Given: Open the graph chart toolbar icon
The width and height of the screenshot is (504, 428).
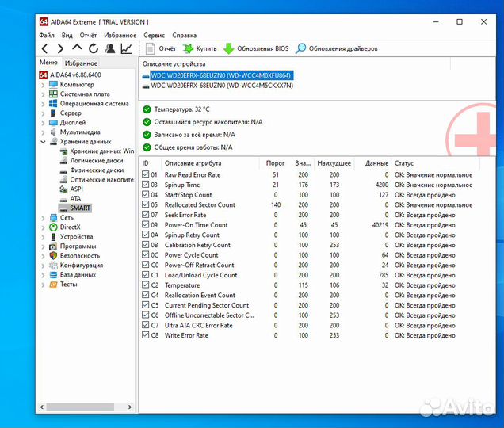Looking at the screenshot, I should tap(126, 48).
